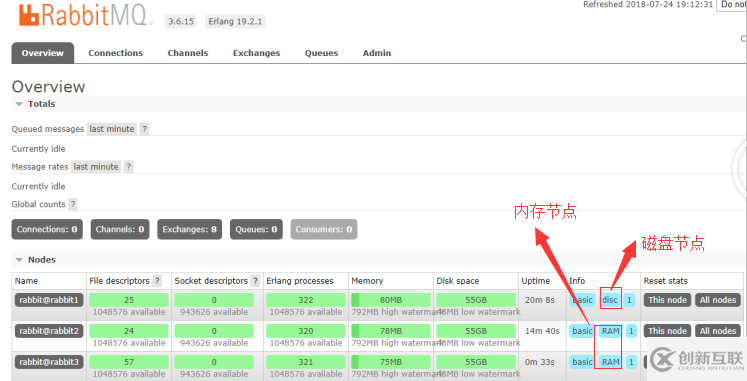The image size is (747, 381).
Task: Reset stats on All nodes in rabbit1 row
Action: click(718, 300)
